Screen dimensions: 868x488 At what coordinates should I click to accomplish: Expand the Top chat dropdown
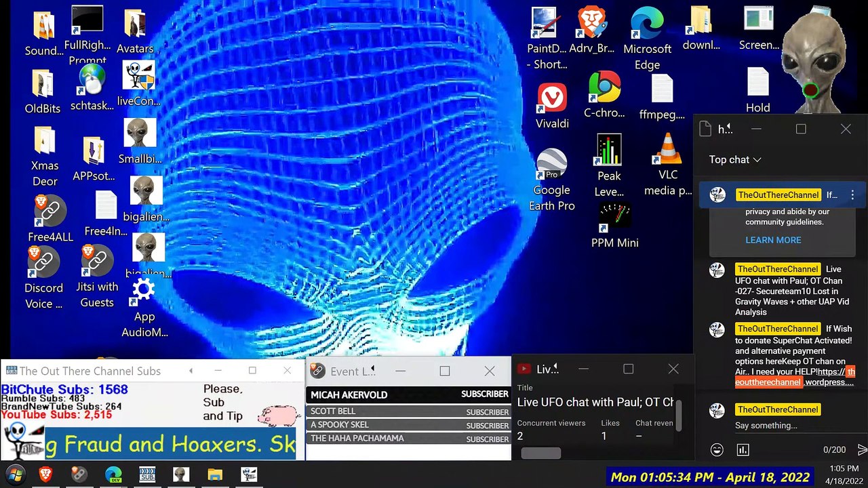click(x=735, y=160)
